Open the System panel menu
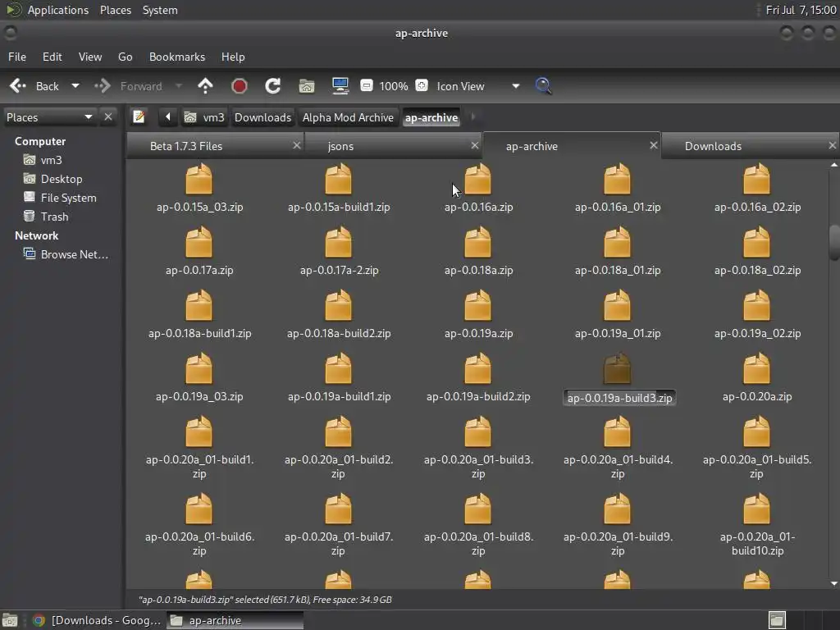The width and height of the screenshot is (840, 630). 160,10
